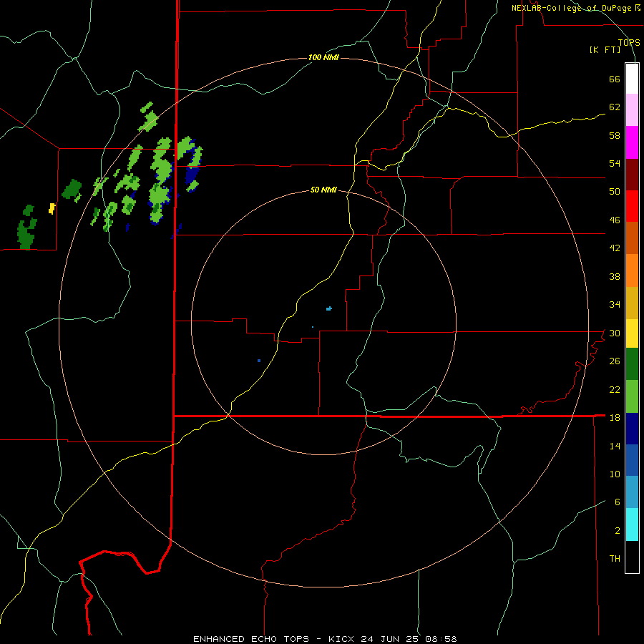Click the gold legend color band
Image resolution: width=644 pixels, height=644 pixels.
(632, 303)
